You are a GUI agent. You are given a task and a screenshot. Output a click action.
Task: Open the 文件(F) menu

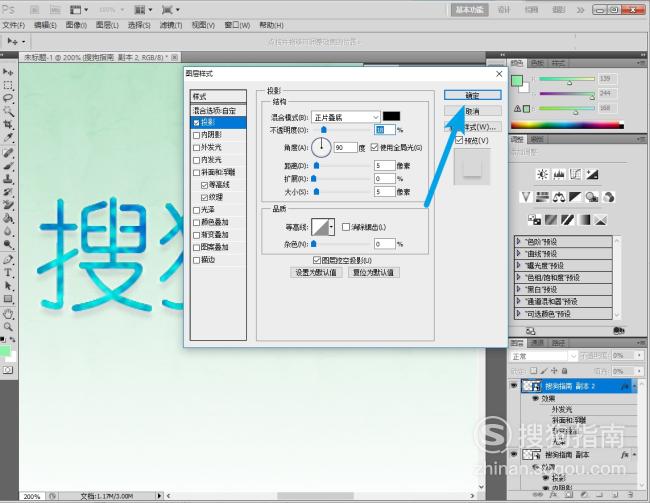pyautogui.click(x=14, y=25)
